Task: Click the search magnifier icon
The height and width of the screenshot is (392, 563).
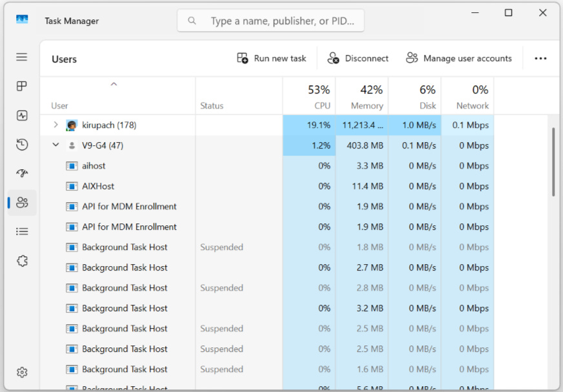Action: coord(192,21)
